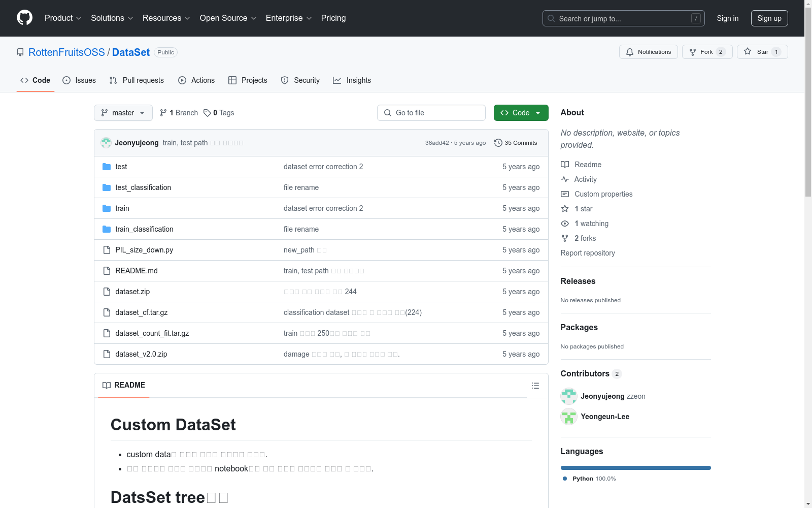Screen dimensions: 812x508
Task: Switch to the Pull requests tab
Action: click(137, 80)
